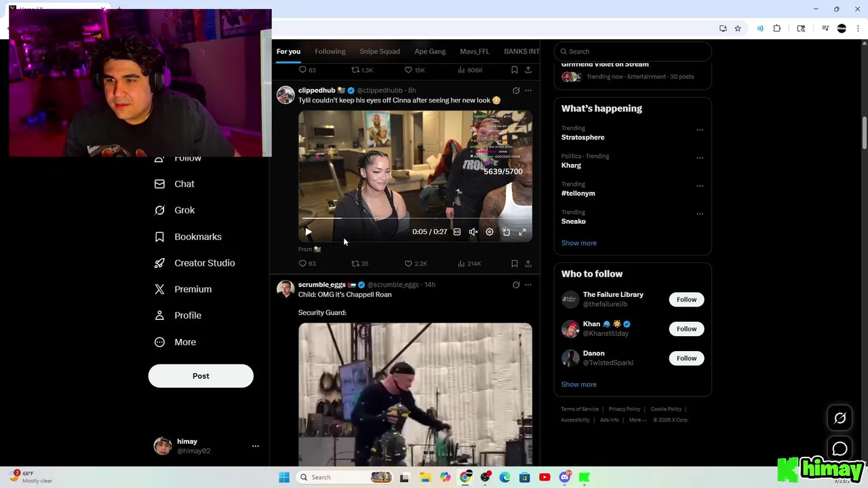Image resolution: width=868 pixels, height=488 pixels.
Task: Reply to the clippedhub post
Action: click(x=307, y=264)
